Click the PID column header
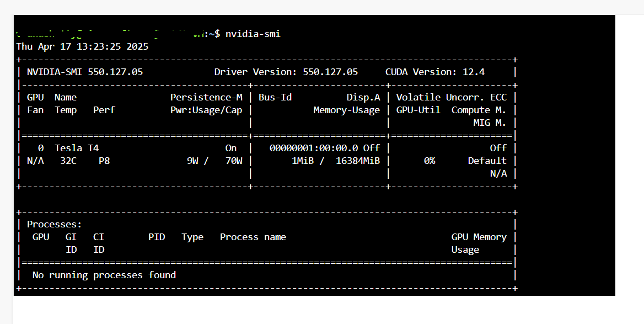644x324 pixels. pos(157,237)
